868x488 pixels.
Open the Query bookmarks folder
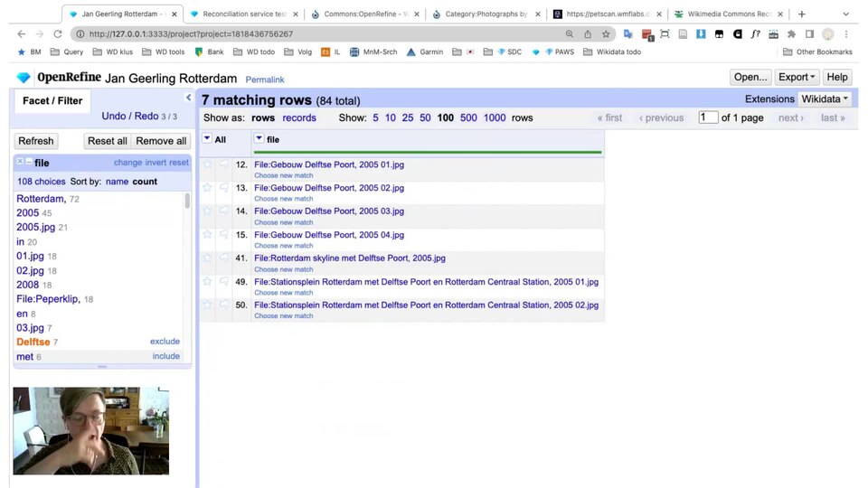tap(66, 52)
